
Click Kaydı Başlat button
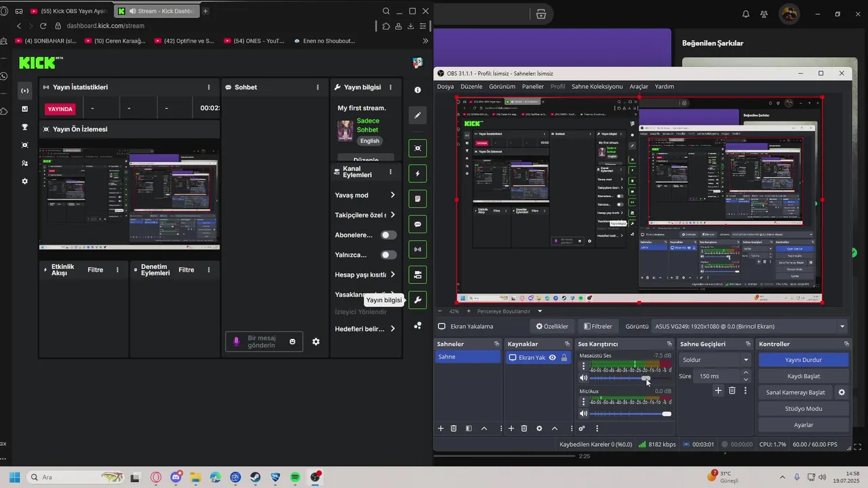click(804, 376)
